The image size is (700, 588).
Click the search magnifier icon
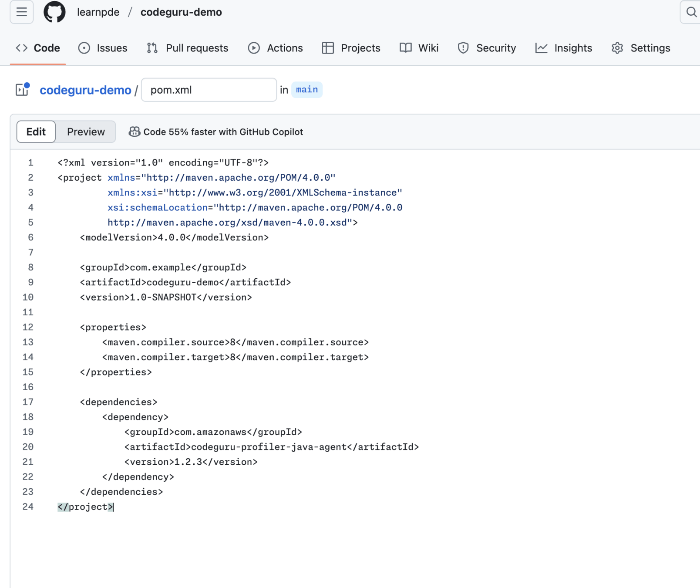pyautogui.click(x=691, y=12)
